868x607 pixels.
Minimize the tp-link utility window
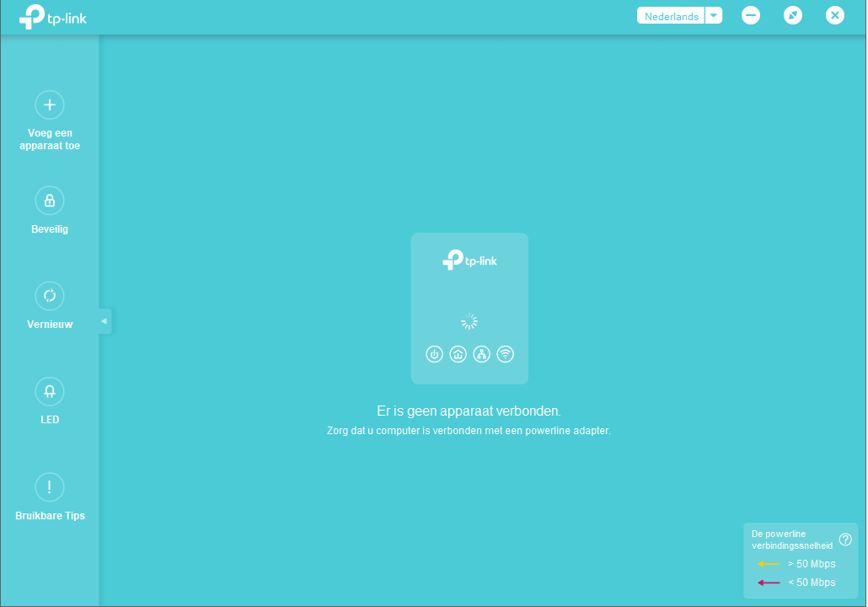pyautogui.click(x=751, y=15)
